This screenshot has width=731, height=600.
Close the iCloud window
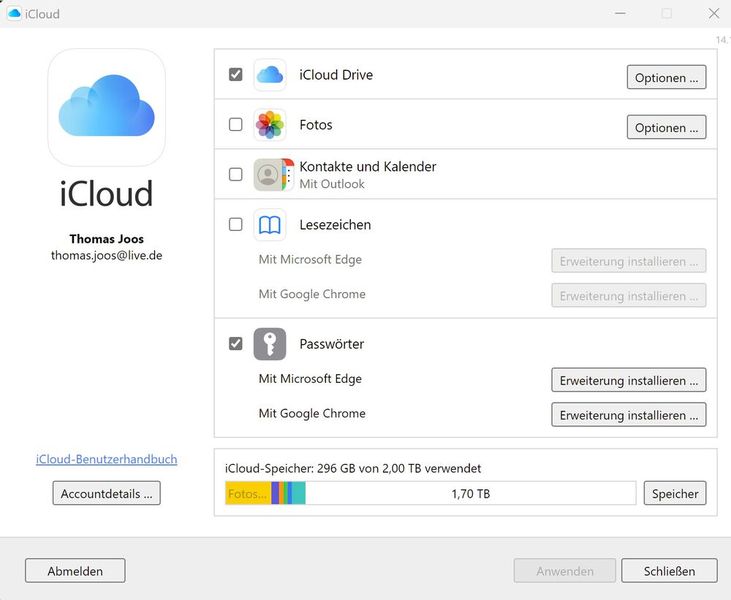(714, 13)
